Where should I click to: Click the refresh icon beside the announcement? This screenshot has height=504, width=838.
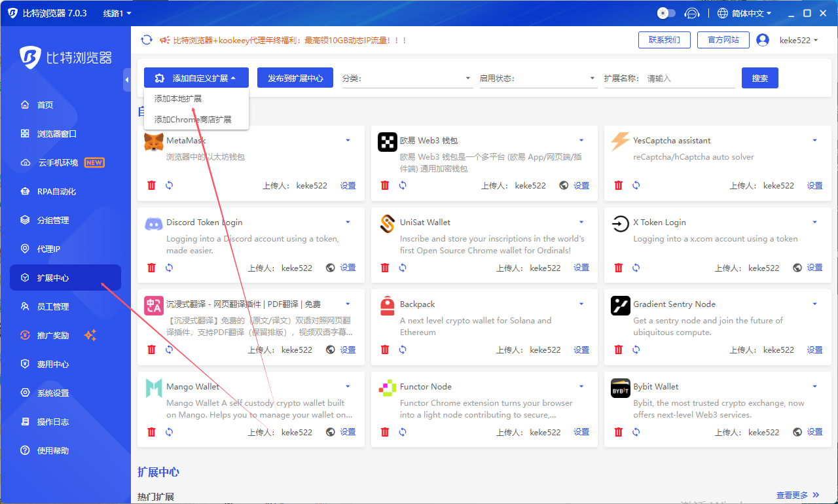[x=147, y=40]
